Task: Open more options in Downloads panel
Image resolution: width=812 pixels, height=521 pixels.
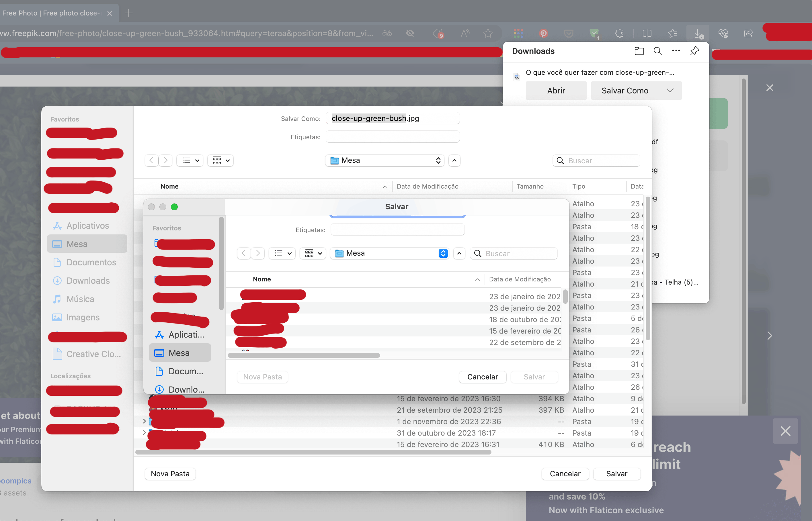Action: pos(676,51)
